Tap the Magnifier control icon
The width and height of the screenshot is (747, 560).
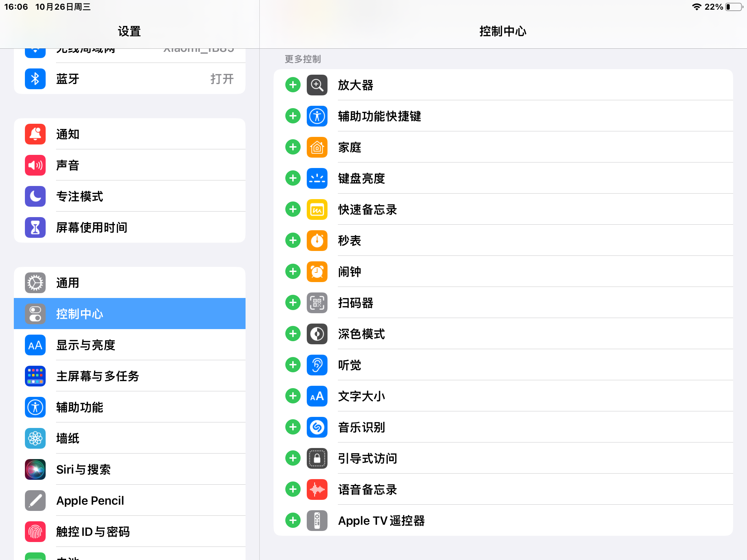pyautogui.click(x=317, y=85)
